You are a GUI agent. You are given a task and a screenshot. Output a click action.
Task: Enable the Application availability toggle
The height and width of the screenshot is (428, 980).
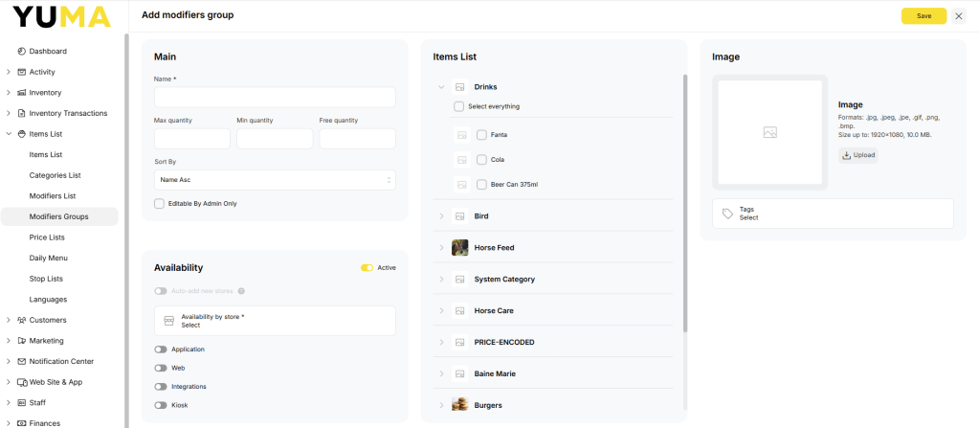click(161, 349)
